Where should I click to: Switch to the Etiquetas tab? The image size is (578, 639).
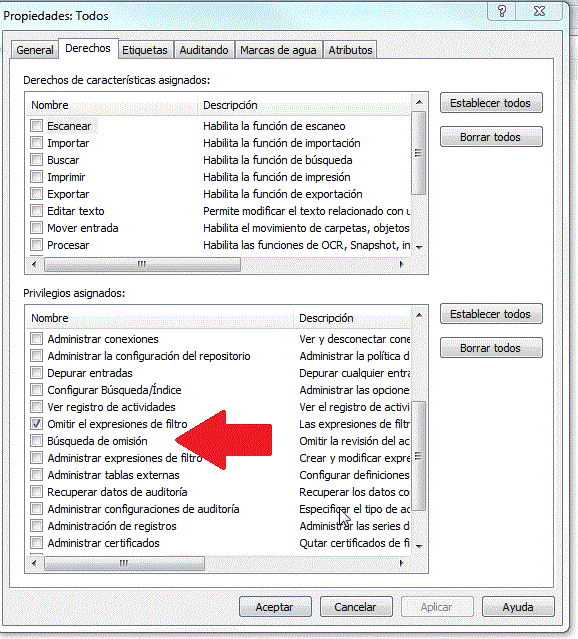click(145, 50)
